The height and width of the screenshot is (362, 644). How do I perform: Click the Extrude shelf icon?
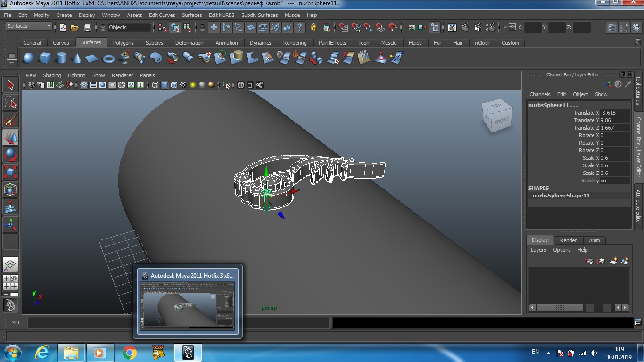tap(173, 58)
